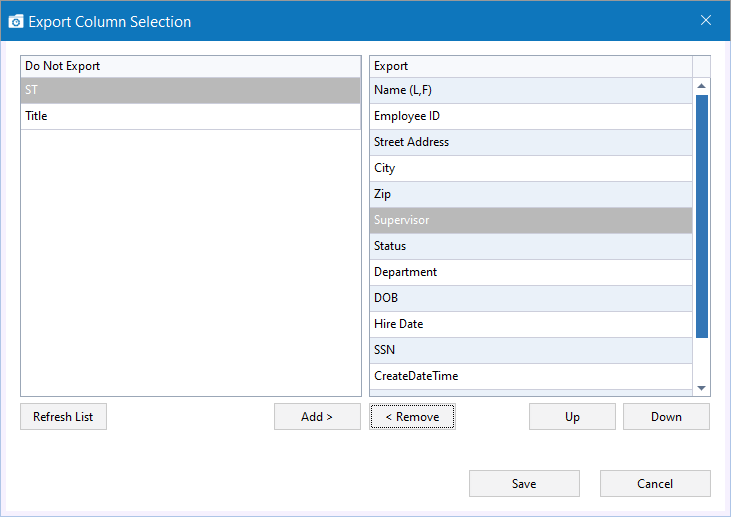Image resolution: width=731 pixels, height=517 pixels.
Task: Select City in Export list
Action: 531,168
